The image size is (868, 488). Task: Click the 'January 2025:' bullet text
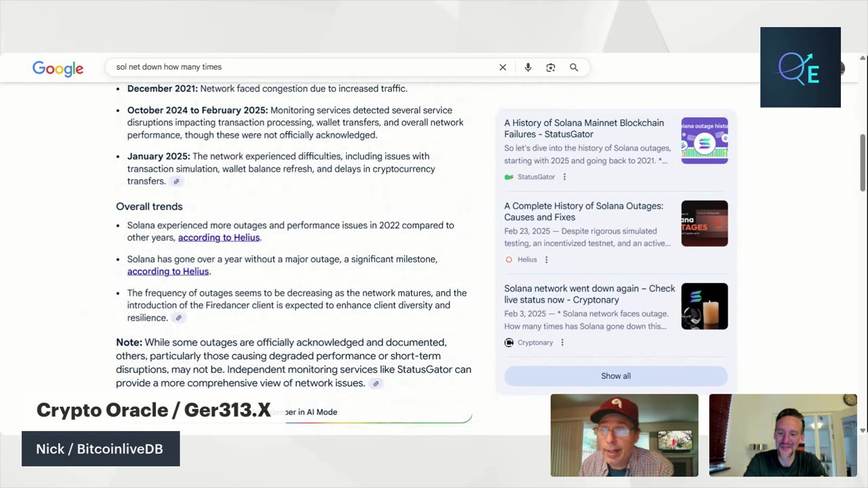coord(159,157)
